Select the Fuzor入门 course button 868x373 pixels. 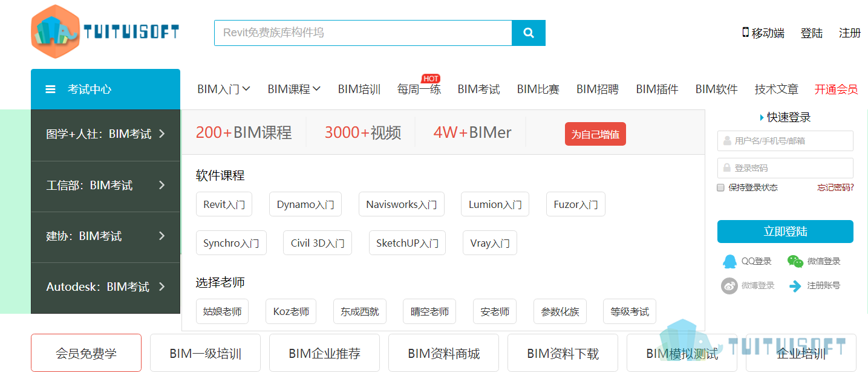tap(576, 204)
